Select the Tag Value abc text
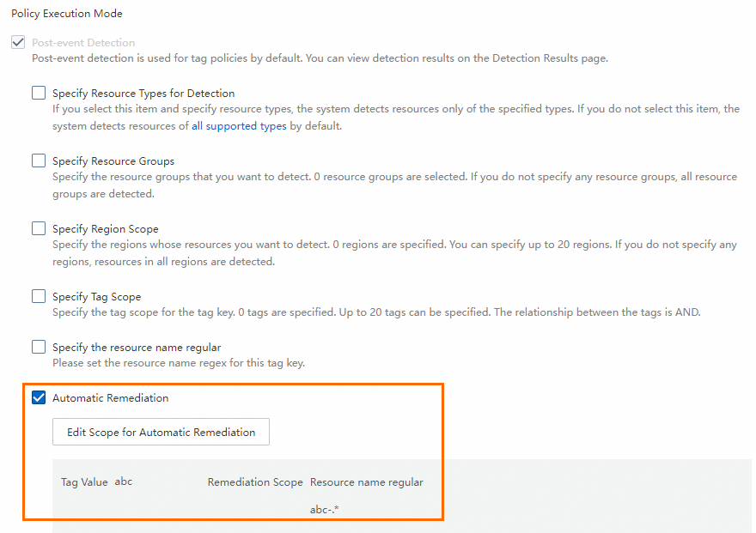Viewport: 756px width, 533px height. [x=124, y=482]
